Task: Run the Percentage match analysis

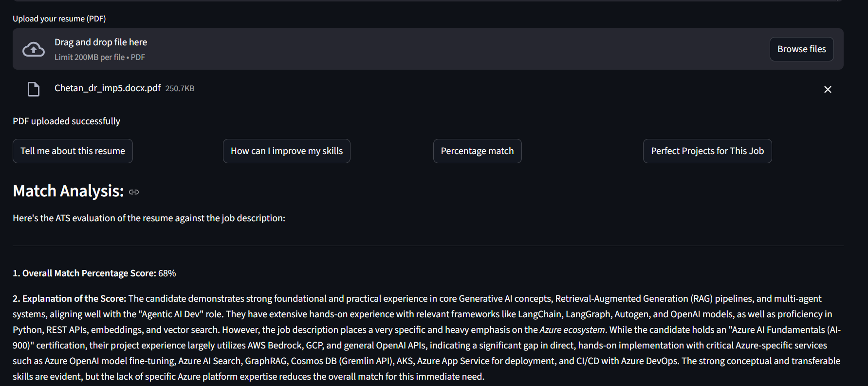Action: click(477, 151)
